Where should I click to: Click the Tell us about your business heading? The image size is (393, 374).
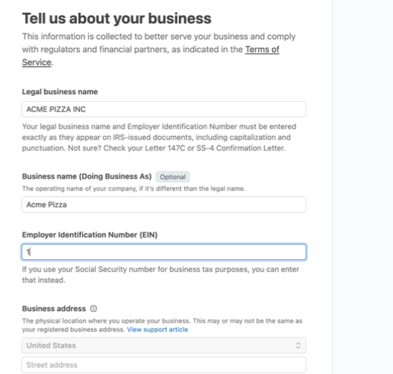point(117,18)
